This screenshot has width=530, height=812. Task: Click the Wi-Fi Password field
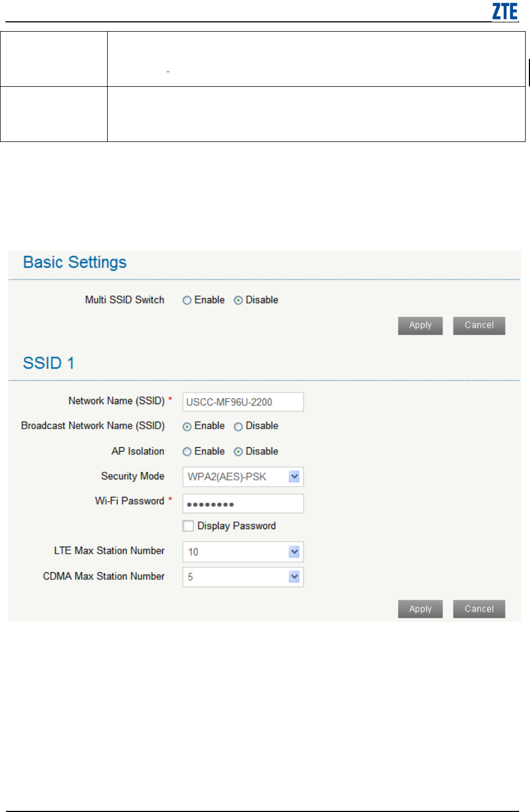[243, 503]
